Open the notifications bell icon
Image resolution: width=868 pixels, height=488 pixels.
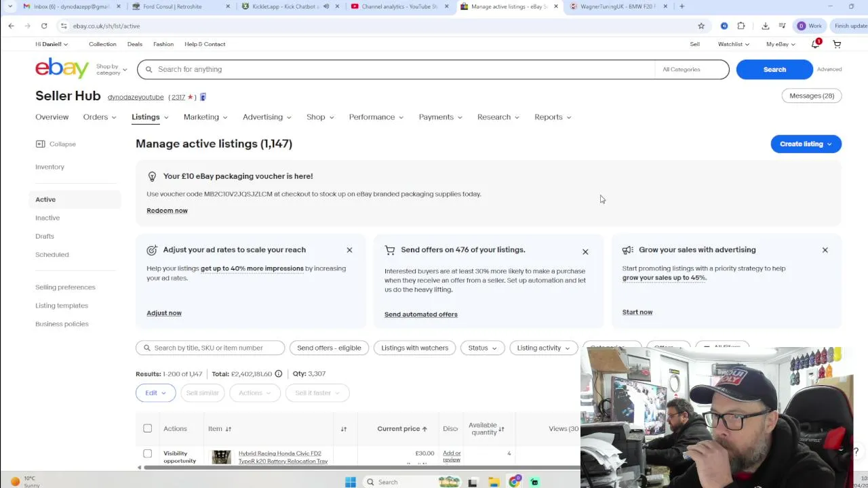(816, 44)
